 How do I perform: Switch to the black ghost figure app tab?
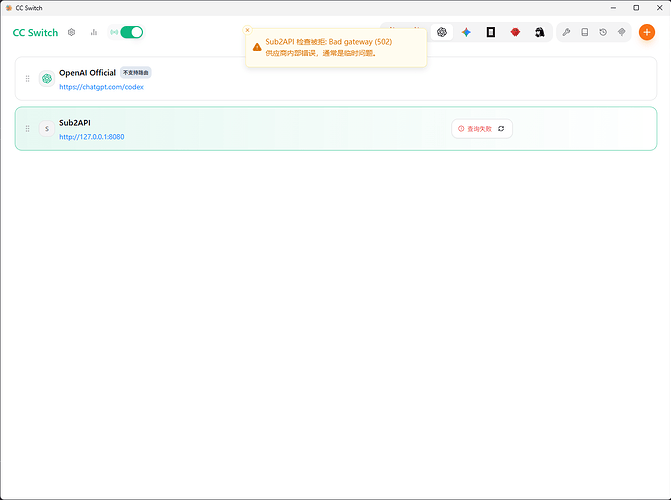(540, 32)
